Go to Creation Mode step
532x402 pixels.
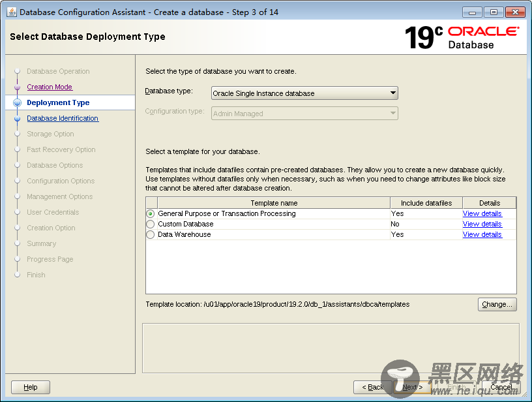[x=50, y=87]
